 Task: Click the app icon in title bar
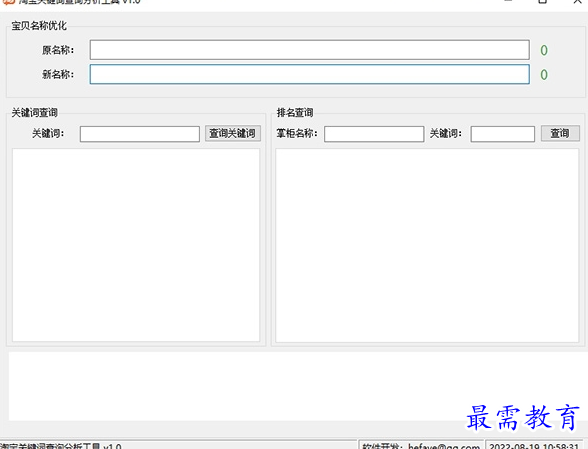(x=8, y=2)
